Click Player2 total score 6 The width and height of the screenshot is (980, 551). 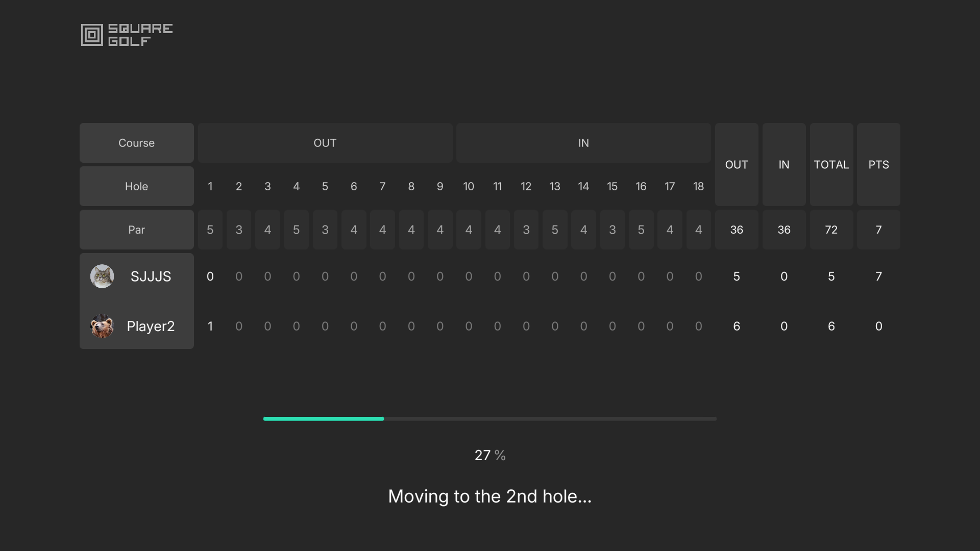(x=831, y=326)
